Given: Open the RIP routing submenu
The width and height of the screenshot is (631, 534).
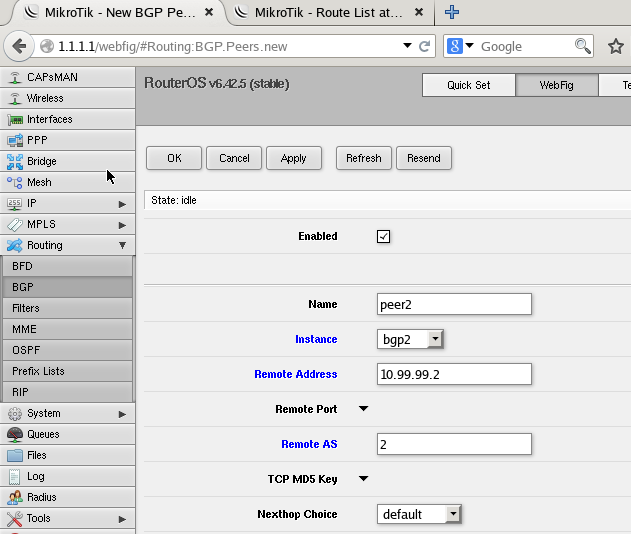Looking at the screenshot, I should point(67,392).
